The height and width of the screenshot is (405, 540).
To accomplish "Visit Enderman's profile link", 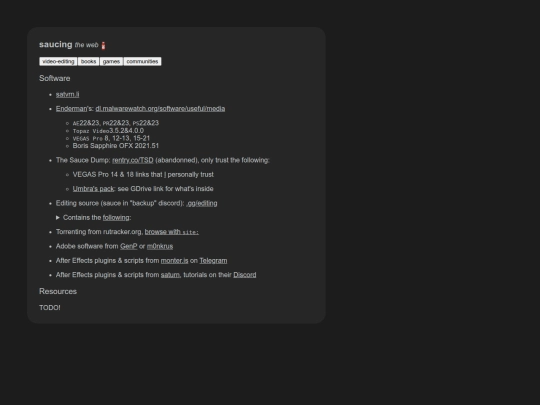I will point(71,109).
